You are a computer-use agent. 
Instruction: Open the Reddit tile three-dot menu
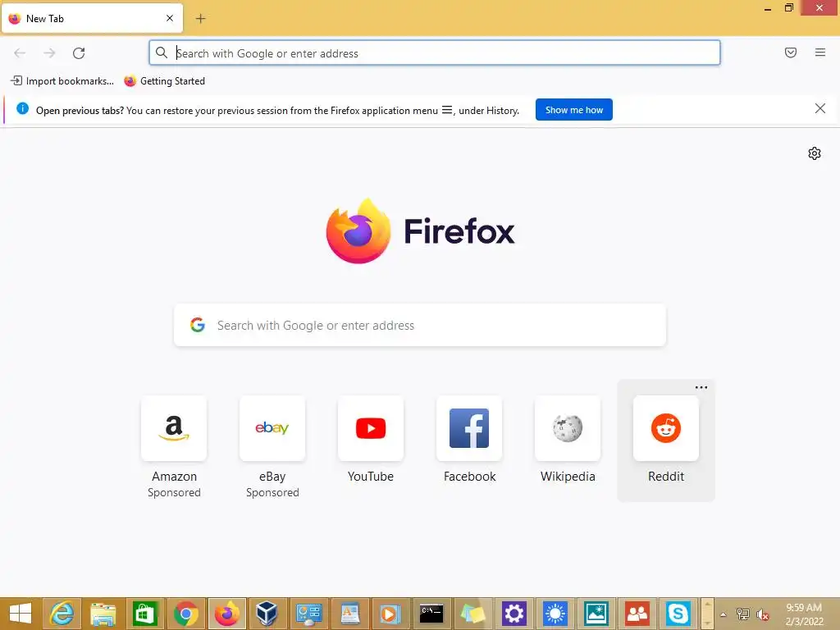pos(701,387)
